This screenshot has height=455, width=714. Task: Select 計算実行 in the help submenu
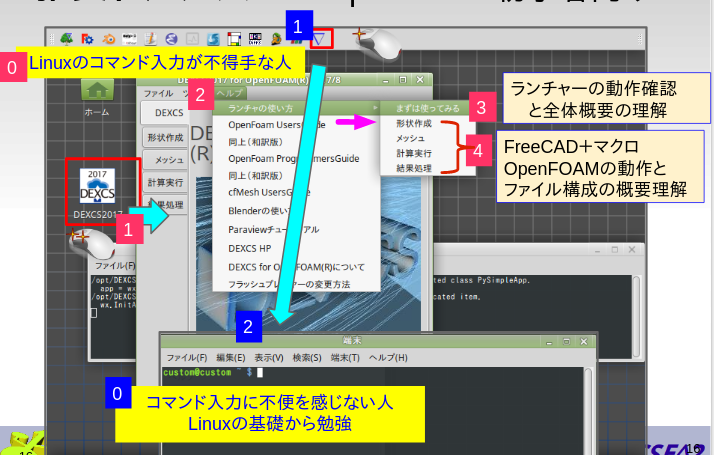[x=414, y=153]
